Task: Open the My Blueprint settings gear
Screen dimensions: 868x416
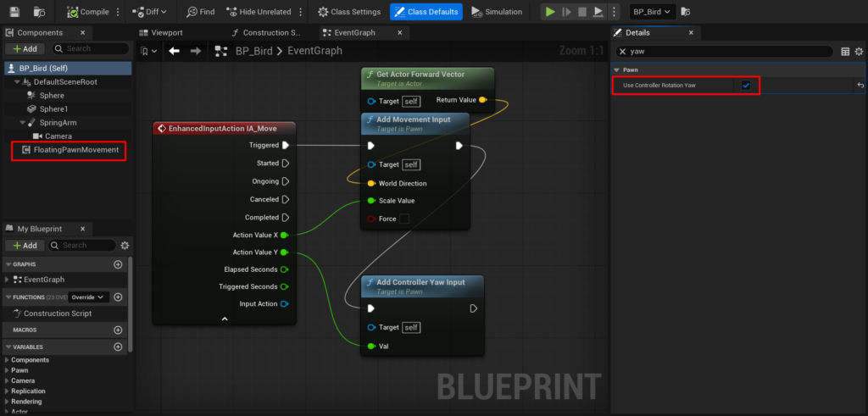Action: pyautogui.click(x=125, y=246)
